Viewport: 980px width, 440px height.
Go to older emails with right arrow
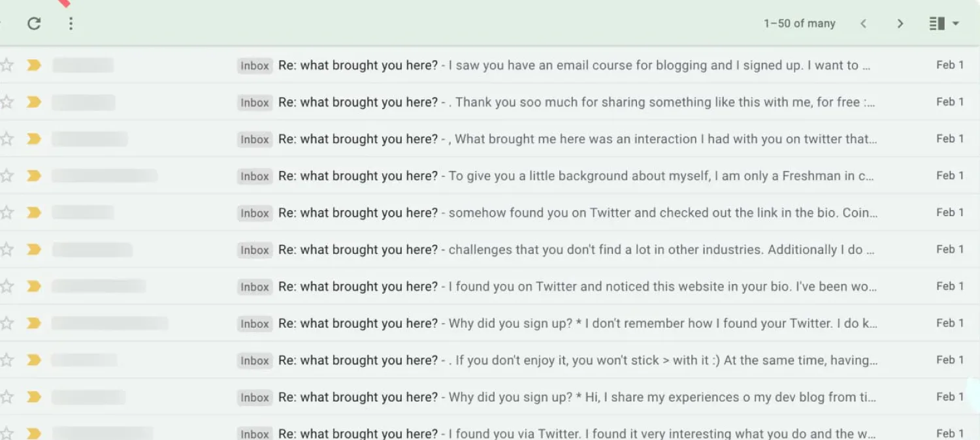pos(900,24)
